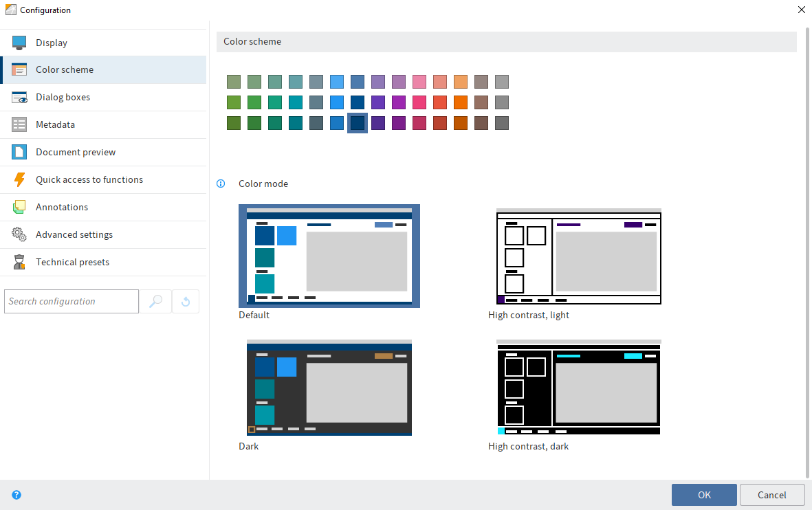
Task: Pick the orange swatch in middle row
Action: point(461,102)
